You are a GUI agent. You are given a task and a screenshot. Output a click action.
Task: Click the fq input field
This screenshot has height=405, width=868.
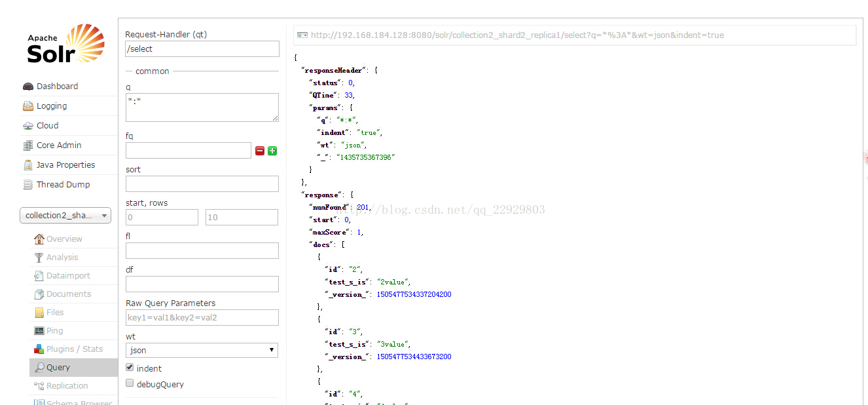[x=189, y=151]
